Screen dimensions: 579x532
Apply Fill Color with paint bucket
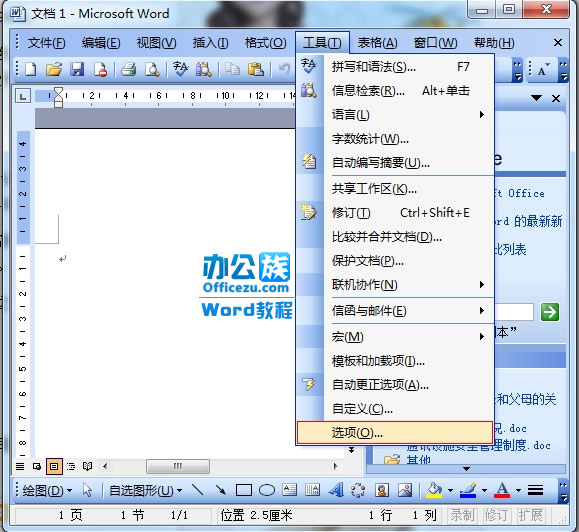click(x=434, y=490)
